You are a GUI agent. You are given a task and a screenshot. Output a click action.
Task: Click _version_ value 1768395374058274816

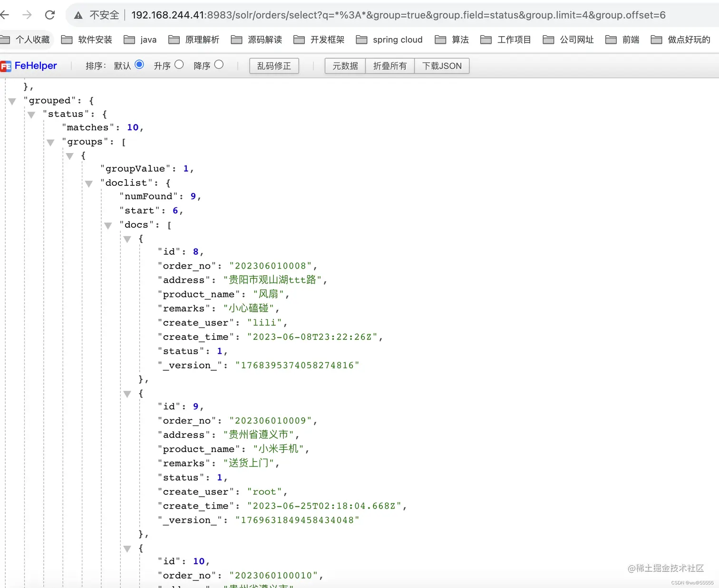click(x=297, y=366)
